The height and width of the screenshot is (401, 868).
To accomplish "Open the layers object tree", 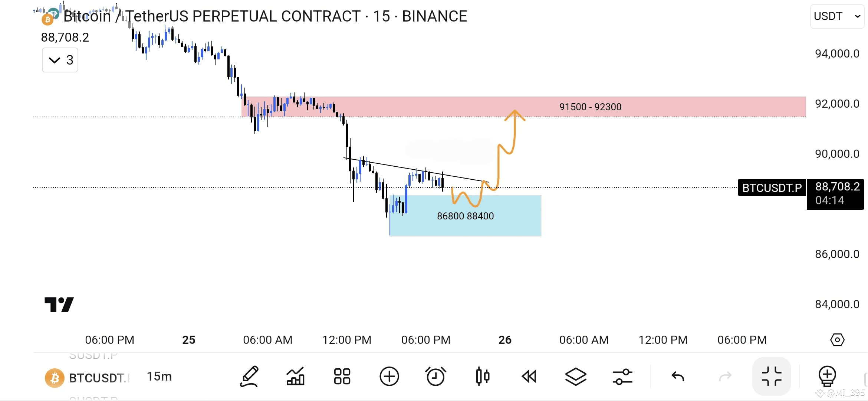I will 576,376.
